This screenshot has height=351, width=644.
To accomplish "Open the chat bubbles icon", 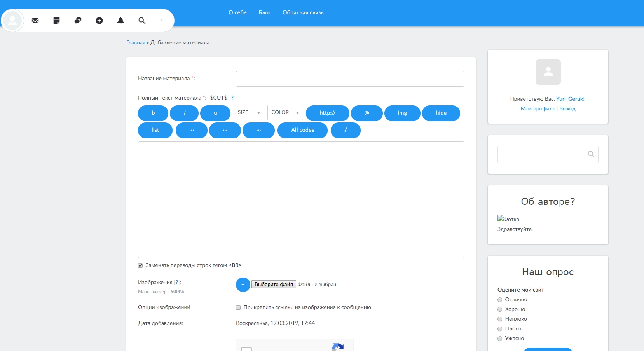I will point(78,21).
